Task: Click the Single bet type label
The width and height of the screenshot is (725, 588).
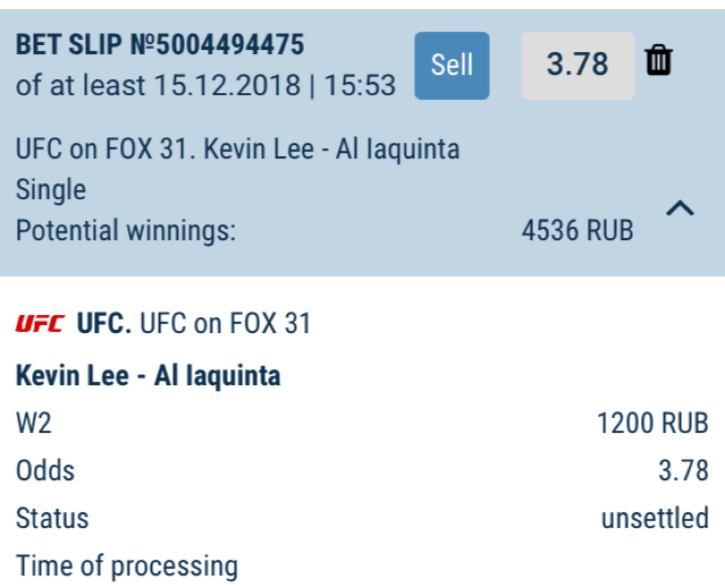Action: 51,190
